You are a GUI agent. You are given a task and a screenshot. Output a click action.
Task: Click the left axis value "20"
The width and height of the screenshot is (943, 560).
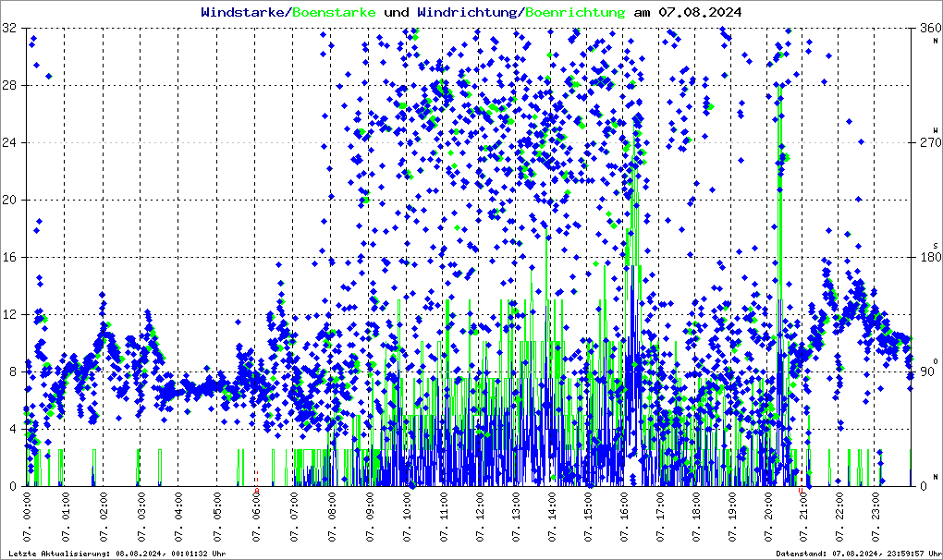click(9, 201)
